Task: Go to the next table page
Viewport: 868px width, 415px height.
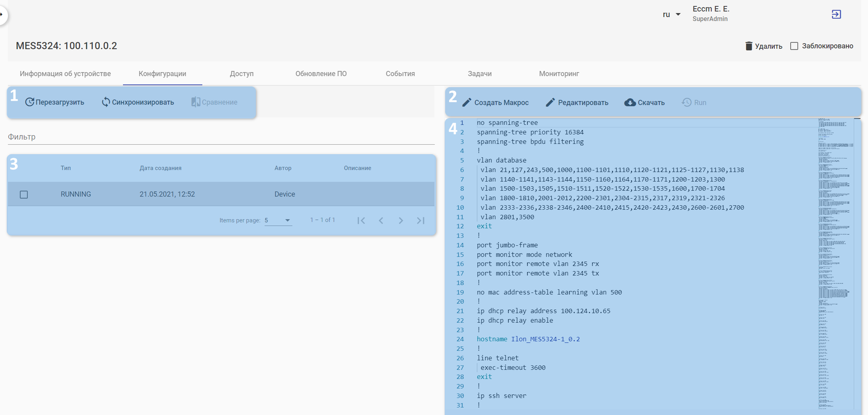Action: pyautogui.click(x=401, y=220)
